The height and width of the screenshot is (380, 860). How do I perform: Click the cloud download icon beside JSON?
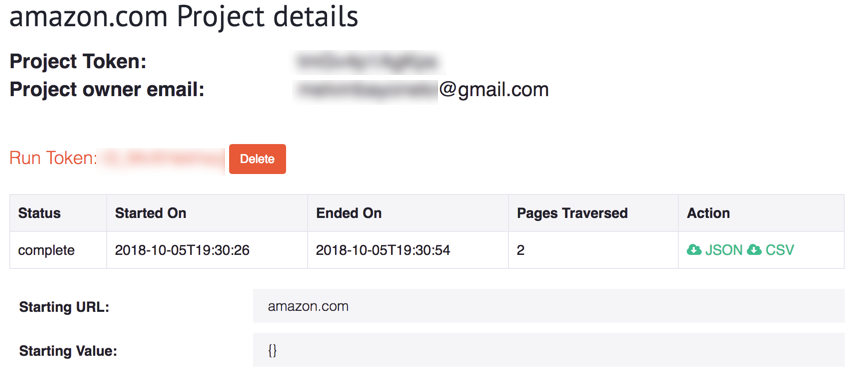(694, 250)
